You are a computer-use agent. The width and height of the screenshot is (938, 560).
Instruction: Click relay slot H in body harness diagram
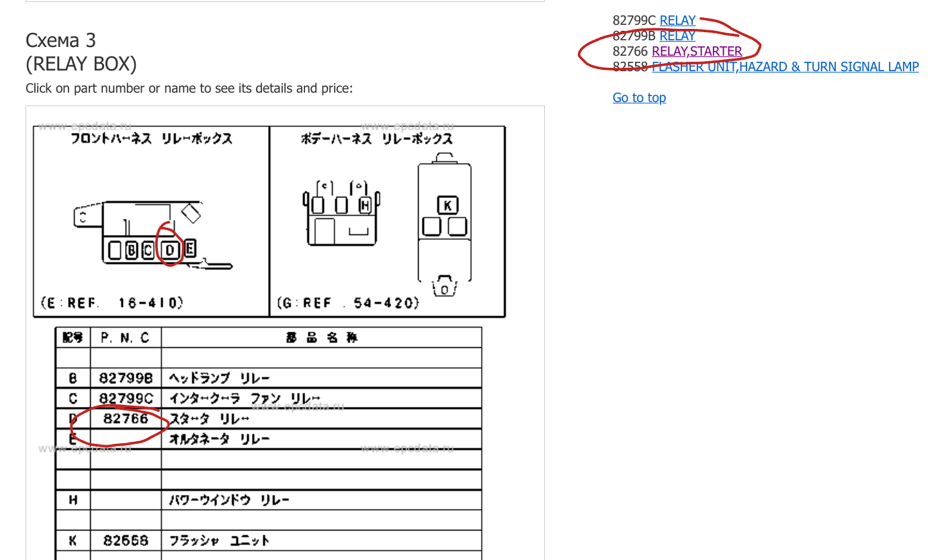(365, 205)
